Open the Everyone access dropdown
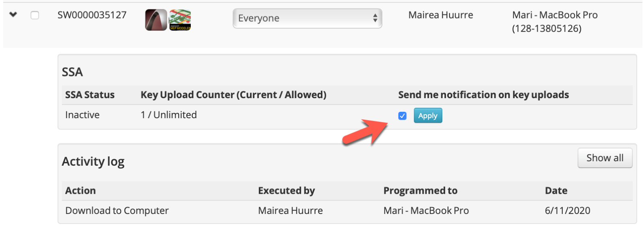644x230 pixels. [307, 18]
